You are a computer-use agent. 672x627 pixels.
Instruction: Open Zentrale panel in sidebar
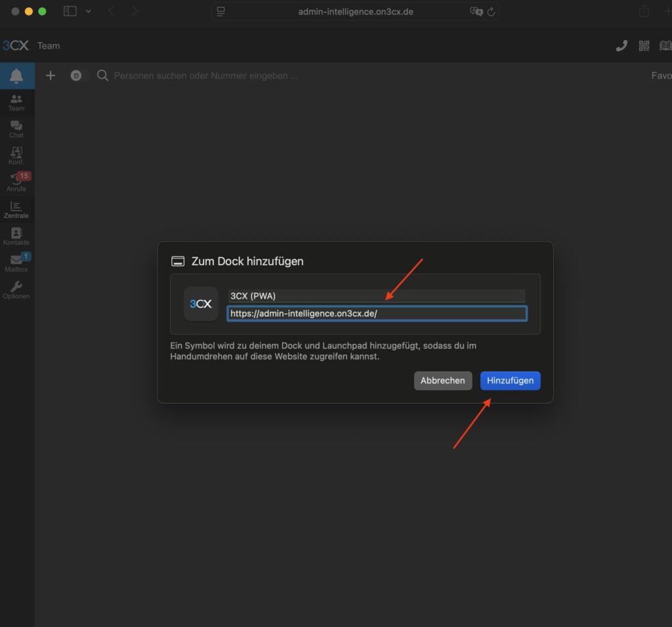coord(16,210)
